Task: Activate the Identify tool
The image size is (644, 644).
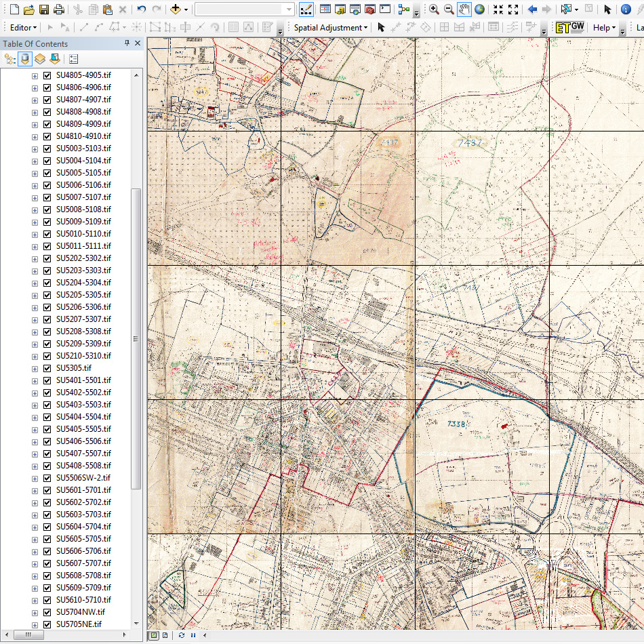Action: click(x=625, y=9)
